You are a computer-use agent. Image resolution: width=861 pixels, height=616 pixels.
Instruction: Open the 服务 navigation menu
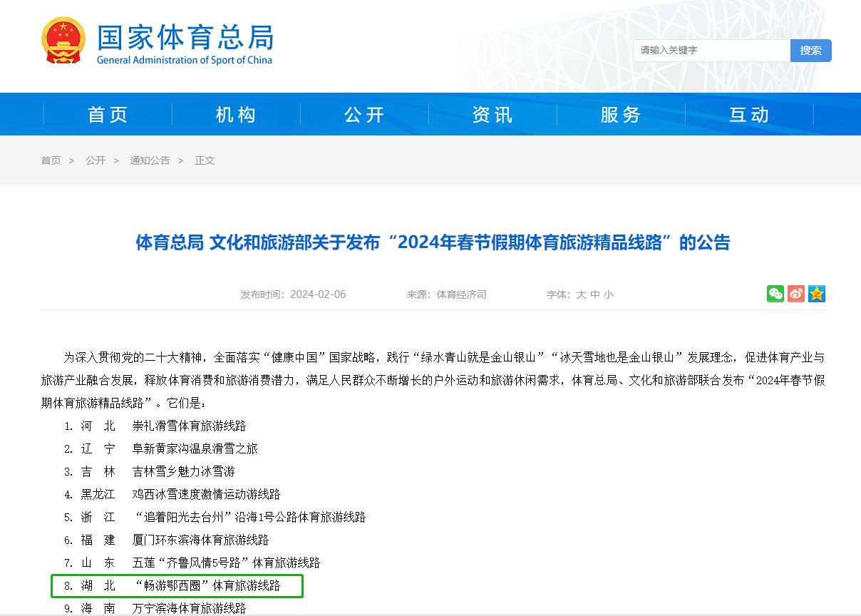coord(622,114)
